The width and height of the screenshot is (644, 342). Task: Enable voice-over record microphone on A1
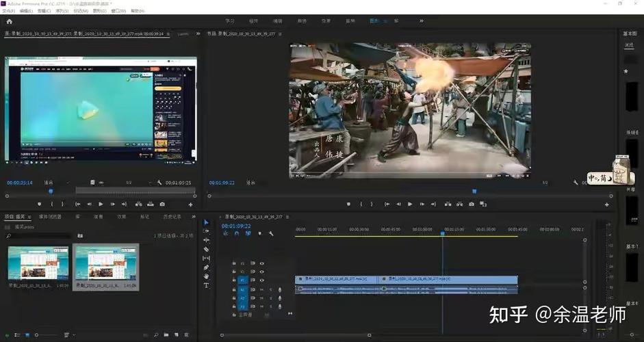(x=280, y=289)
